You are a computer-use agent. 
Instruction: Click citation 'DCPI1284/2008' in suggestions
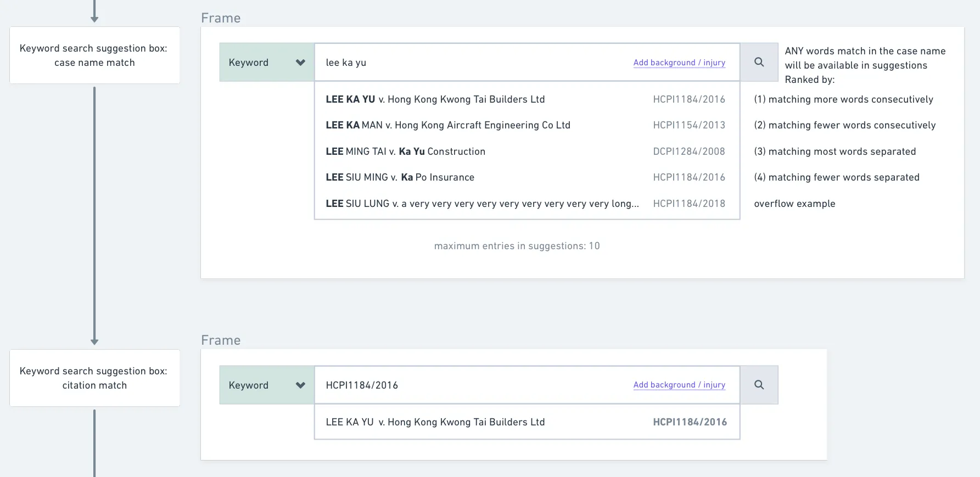(x=689, y=151)
